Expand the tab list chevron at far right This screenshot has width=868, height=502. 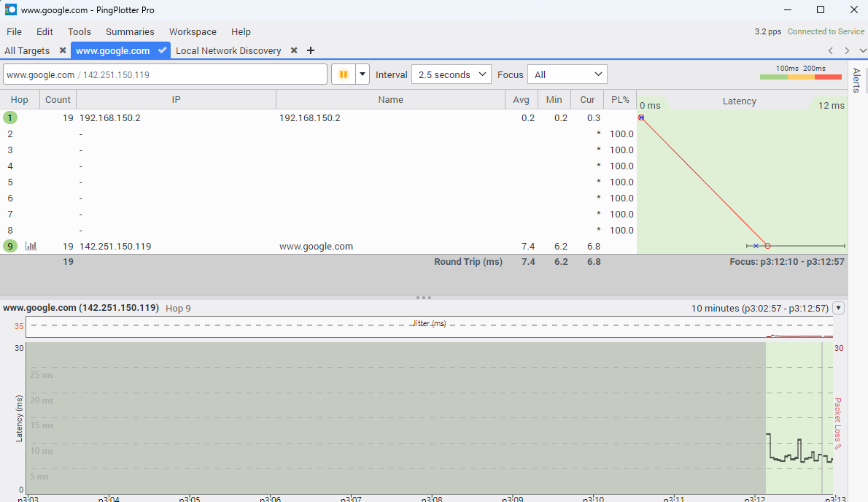tap(862, 50)
